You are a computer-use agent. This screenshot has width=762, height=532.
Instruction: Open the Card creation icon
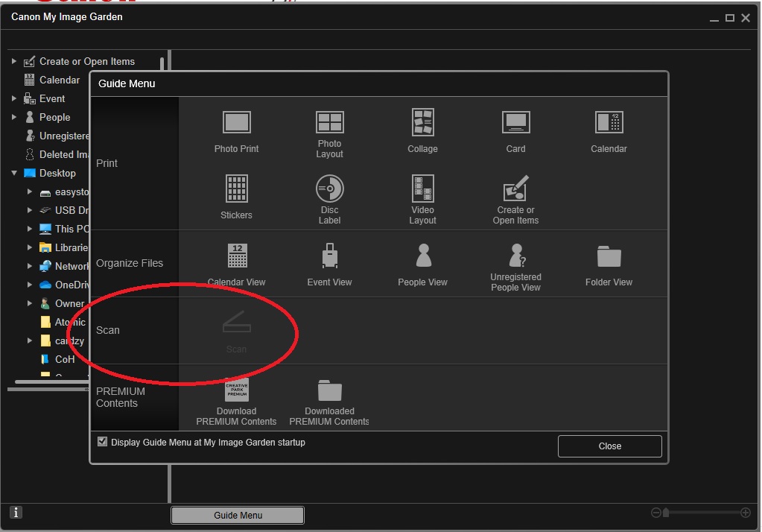point(515,124)
